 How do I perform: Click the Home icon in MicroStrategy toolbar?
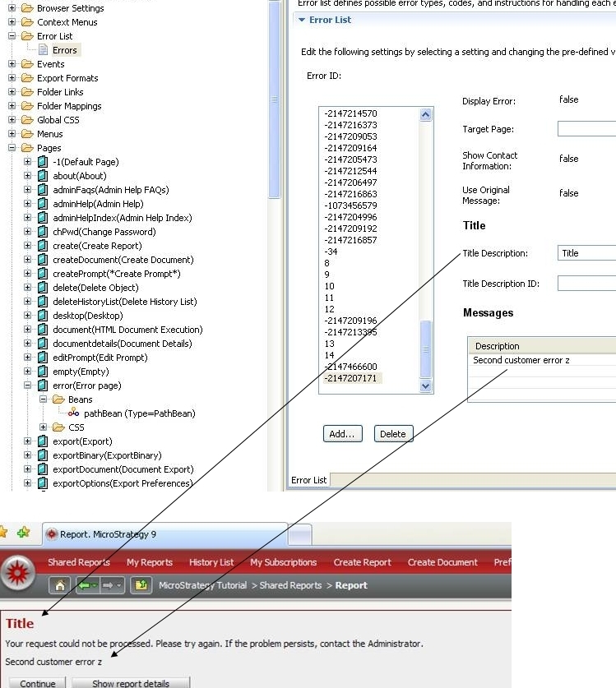click(x=60, y=585)
